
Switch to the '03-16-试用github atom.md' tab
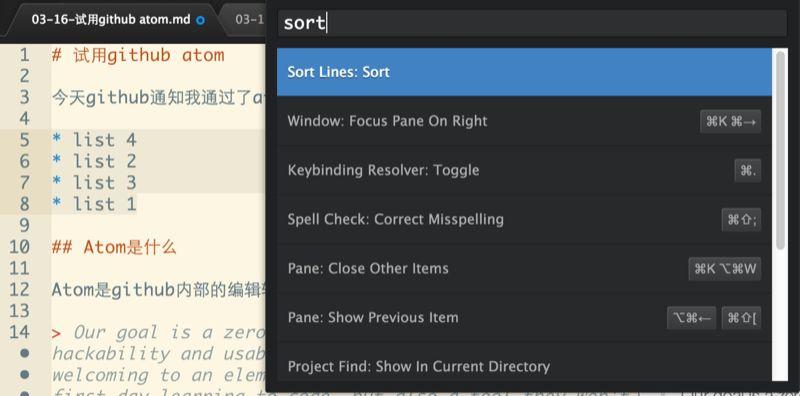tap(111, 20)
